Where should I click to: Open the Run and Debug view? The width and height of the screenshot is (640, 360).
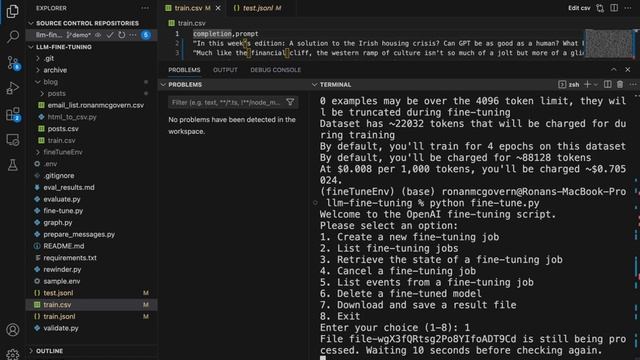click(13, 88)
